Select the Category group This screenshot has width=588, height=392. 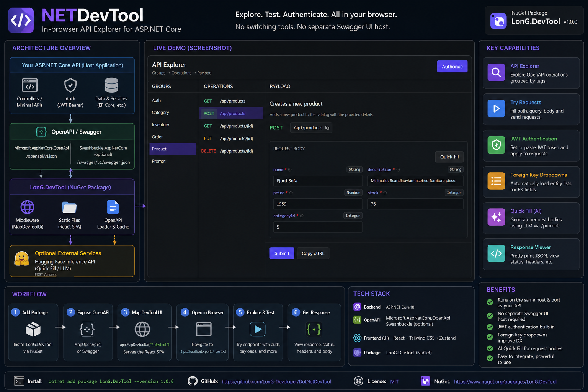click(x=172, y=113)
